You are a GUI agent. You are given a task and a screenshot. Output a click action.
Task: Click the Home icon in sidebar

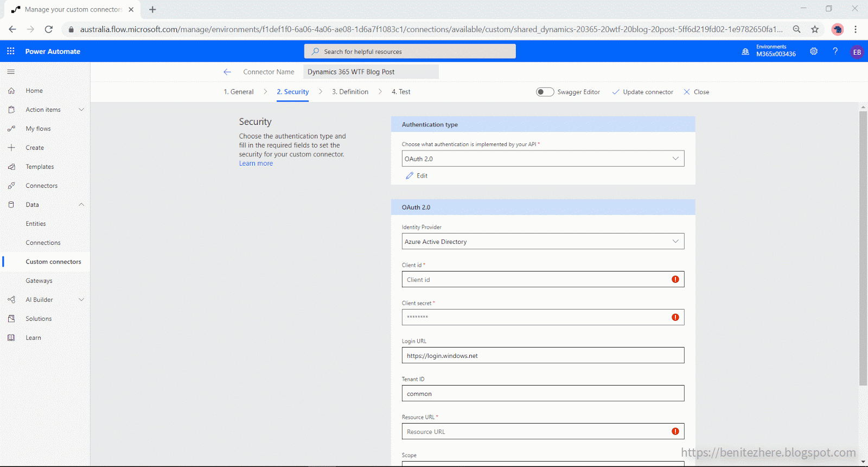click(11, 91)
